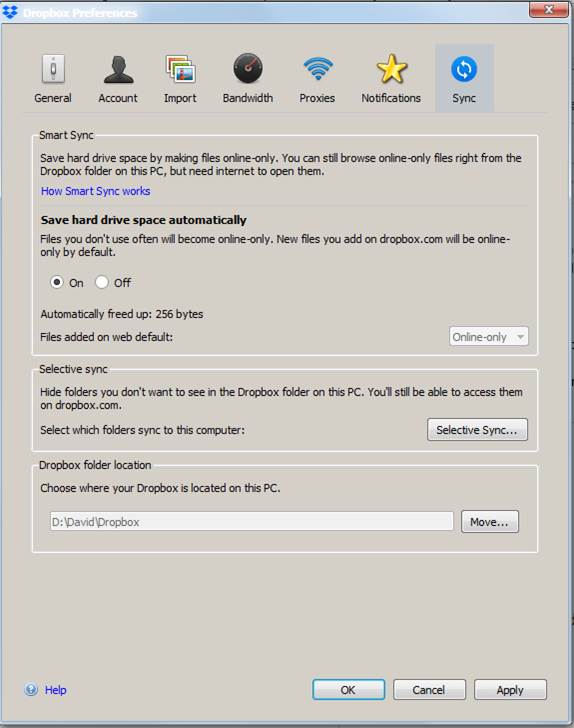Open the Bandwidth gauge icon

[248, 69]
